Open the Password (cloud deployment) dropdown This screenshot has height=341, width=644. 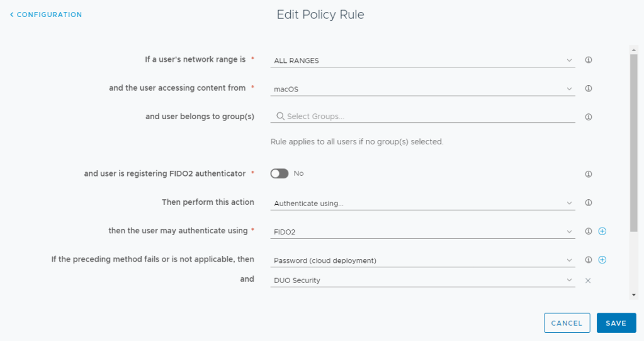point(422,260)
